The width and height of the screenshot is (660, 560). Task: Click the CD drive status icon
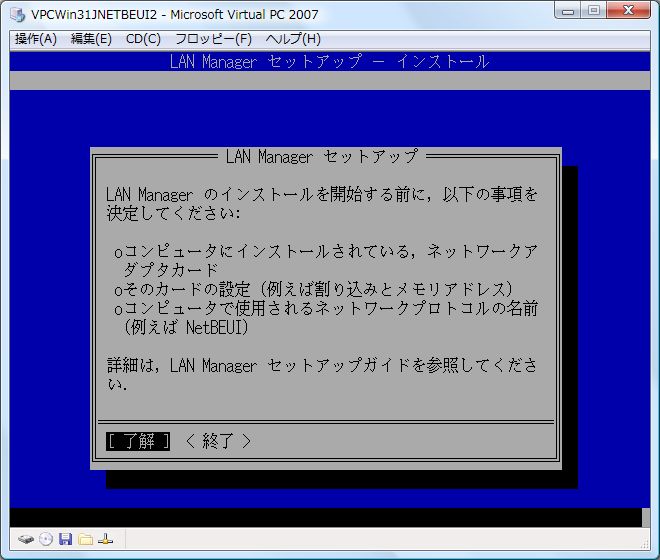46,539
